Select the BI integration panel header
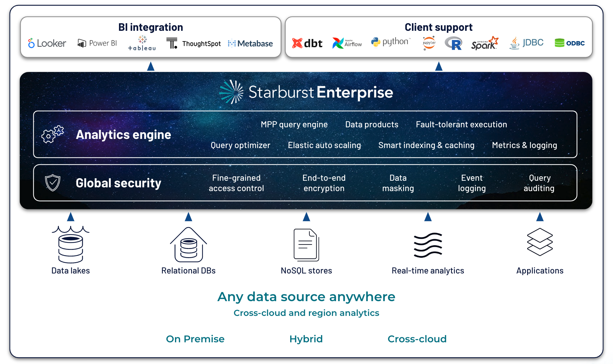 click(x=150, y=27)
